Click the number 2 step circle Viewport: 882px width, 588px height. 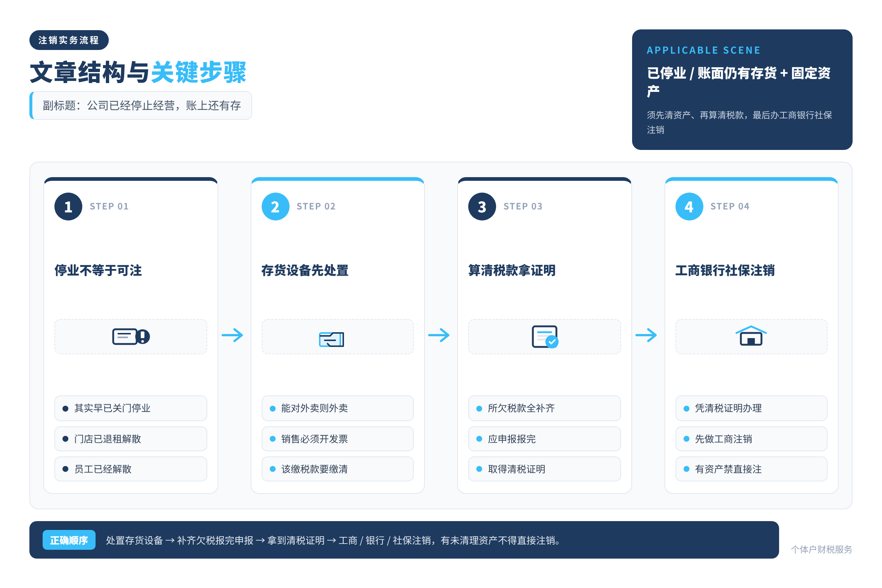point(275,207)
